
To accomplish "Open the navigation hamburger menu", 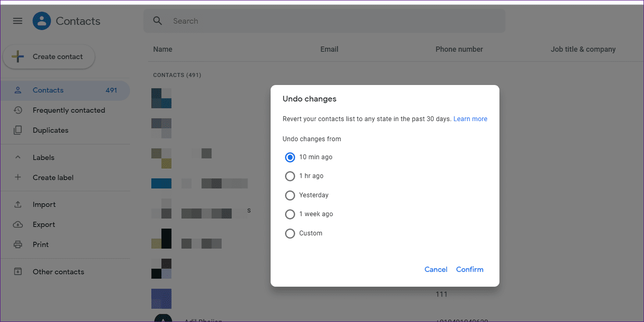I will [x=18, y=21].
